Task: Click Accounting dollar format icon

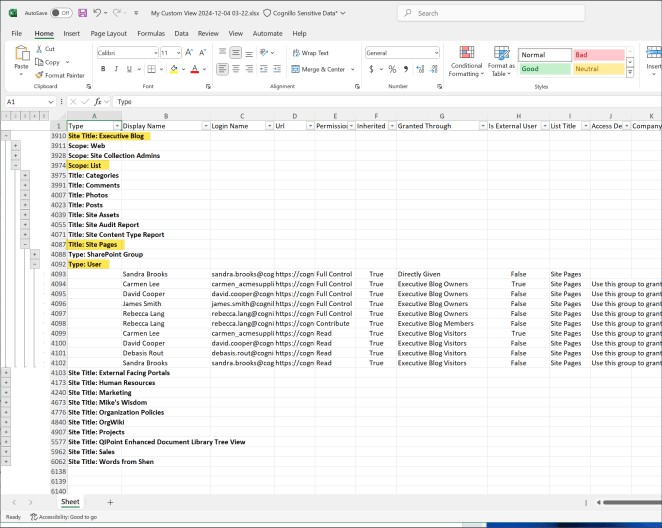Action: click(371, 69)
